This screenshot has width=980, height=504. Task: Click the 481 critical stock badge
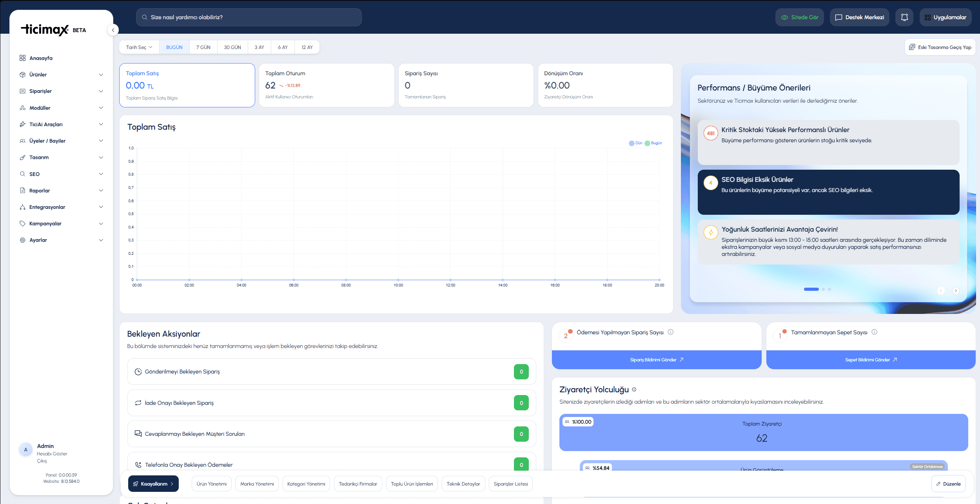coord(710,133)
